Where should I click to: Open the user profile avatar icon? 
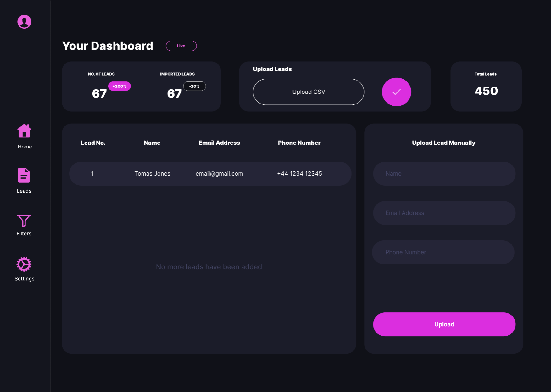(x=24, y=22)
